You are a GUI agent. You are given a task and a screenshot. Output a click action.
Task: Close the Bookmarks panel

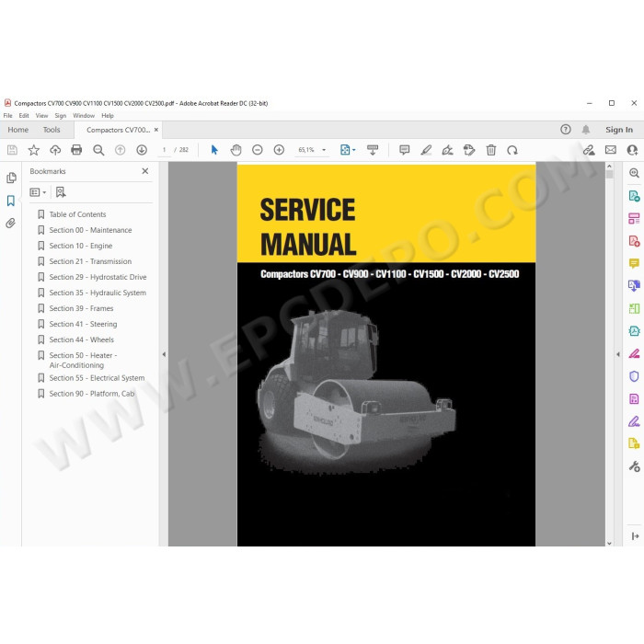[145, 171]
